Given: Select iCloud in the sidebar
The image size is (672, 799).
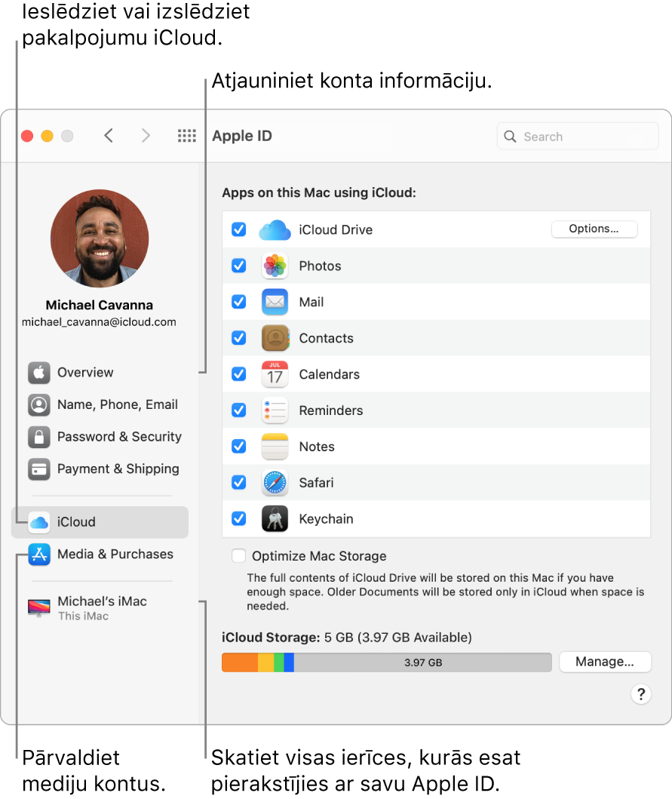Looking at the screenshot, I should pos(73,521).
